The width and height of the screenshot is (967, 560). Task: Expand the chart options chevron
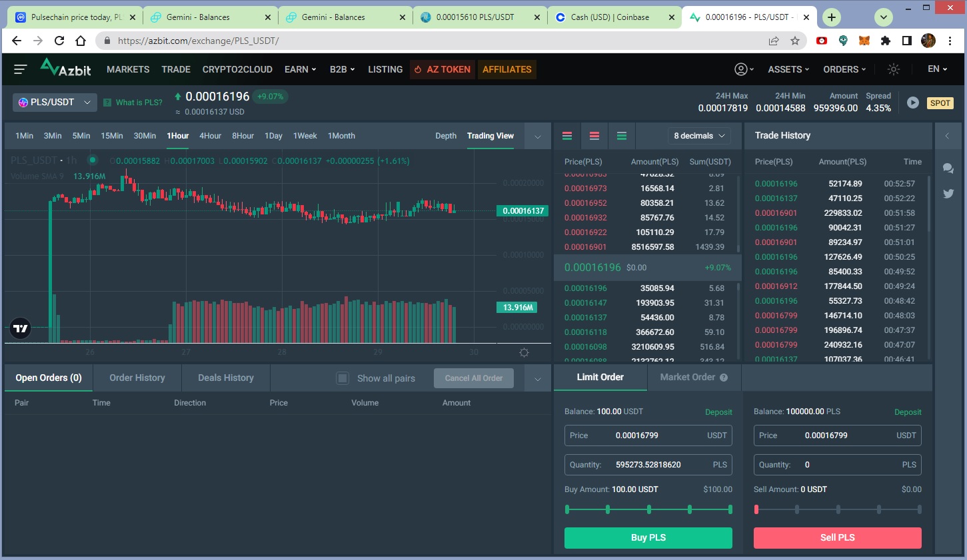tap(538, 137)
